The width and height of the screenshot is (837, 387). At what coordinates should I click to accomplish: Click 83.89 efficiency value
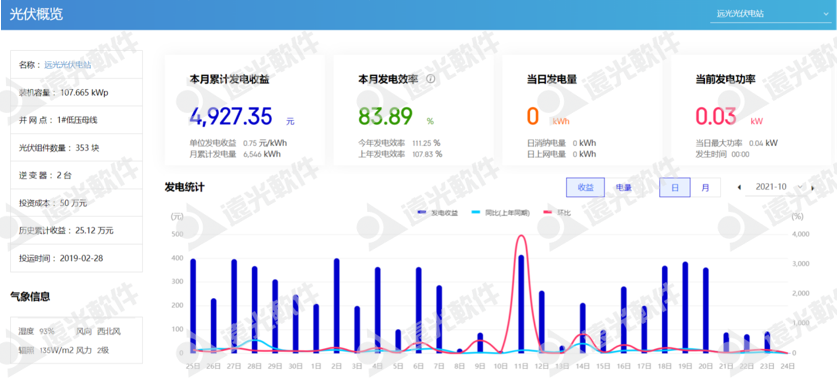coord(385,116)
